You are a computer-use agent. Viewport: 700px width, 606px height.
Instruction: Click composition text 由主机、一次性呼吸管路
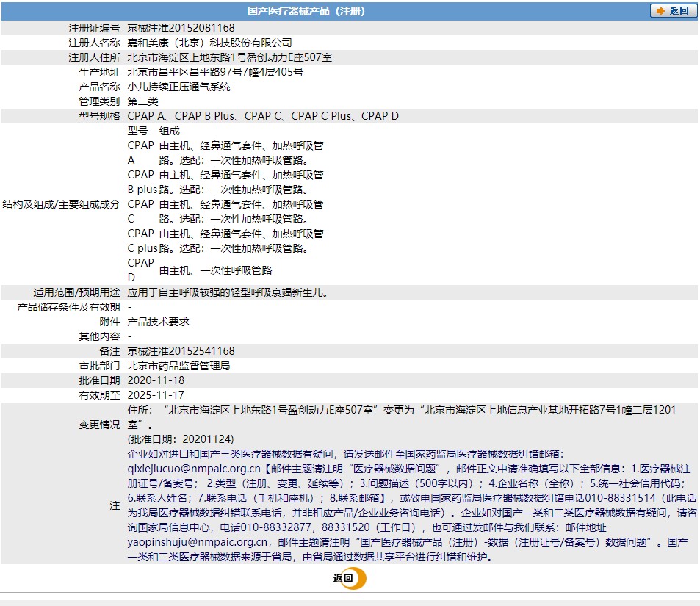click(216, 270)
